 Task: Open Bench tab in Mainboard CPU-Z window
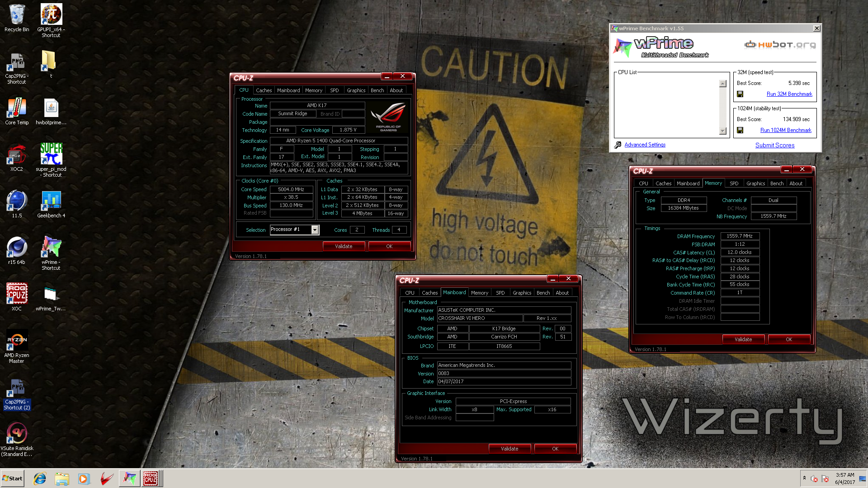[543, 293]
